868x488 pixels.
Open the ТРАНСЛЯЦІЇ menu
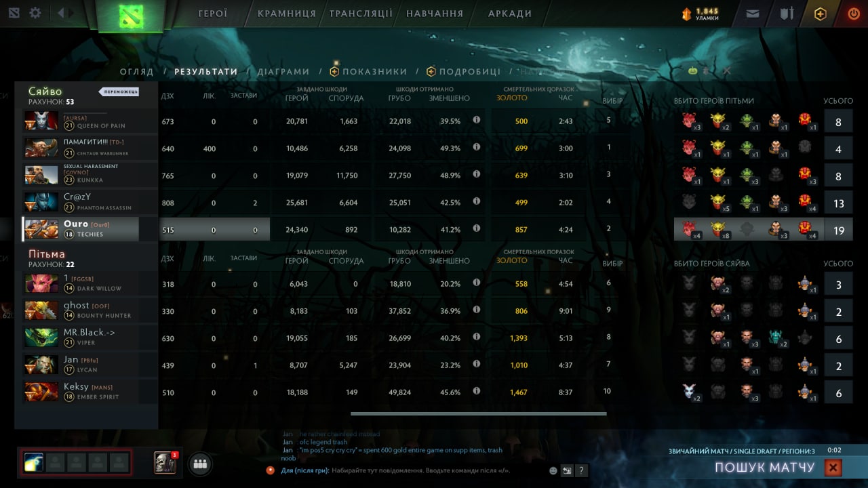pos(361,14)
